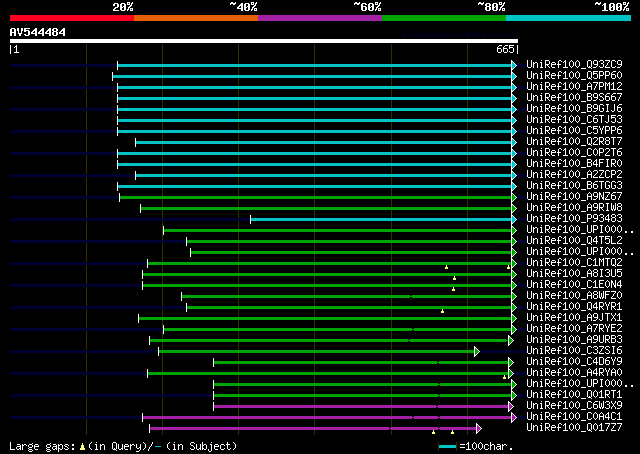
Task: Select the UniRef100_A9URB3 label
Action: 574,340
